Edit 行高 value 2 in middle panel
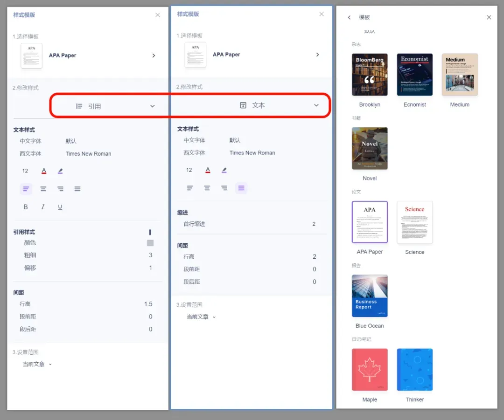Image resolution: width=504 pixels, height=420 pixels. (x=315, y=256)
